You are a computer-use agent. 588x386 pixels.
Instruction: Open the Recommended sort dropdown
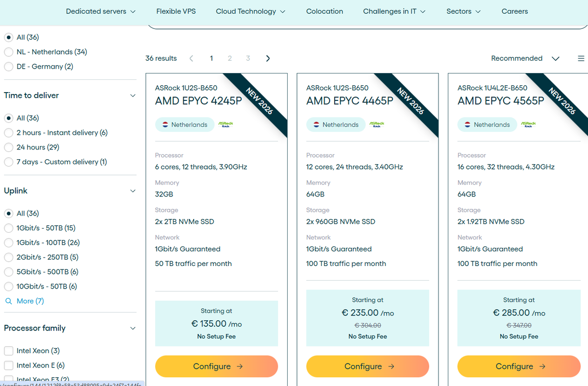point(525,58)
